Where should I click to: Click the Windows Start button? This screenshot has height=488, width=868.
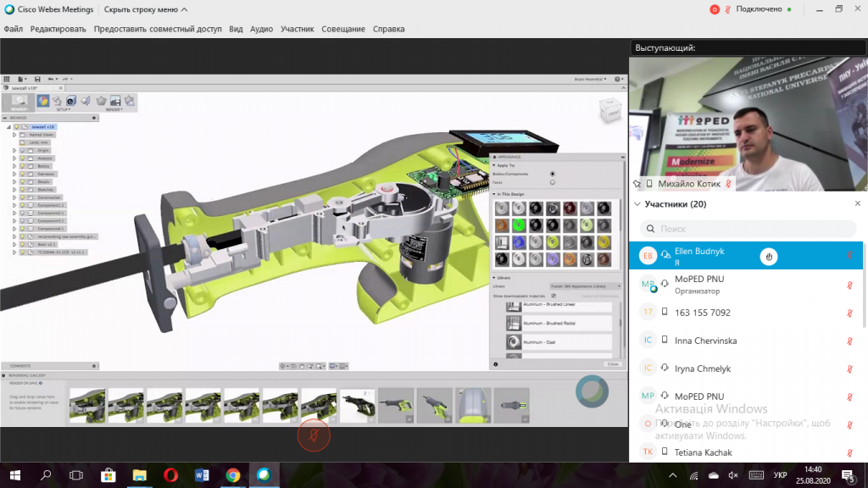pos(15,475)
